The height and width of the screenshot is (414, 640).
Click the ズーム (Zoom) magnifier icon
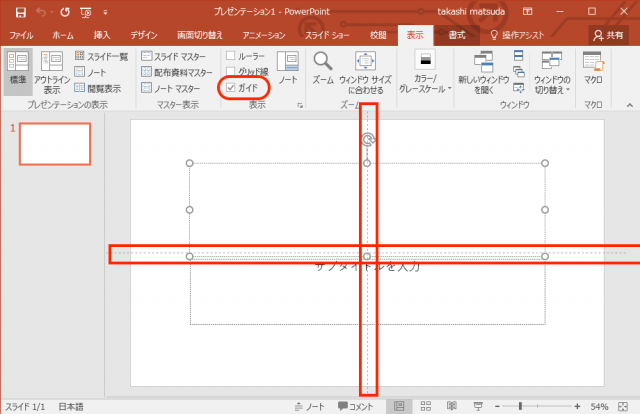[x=323, y=62]
